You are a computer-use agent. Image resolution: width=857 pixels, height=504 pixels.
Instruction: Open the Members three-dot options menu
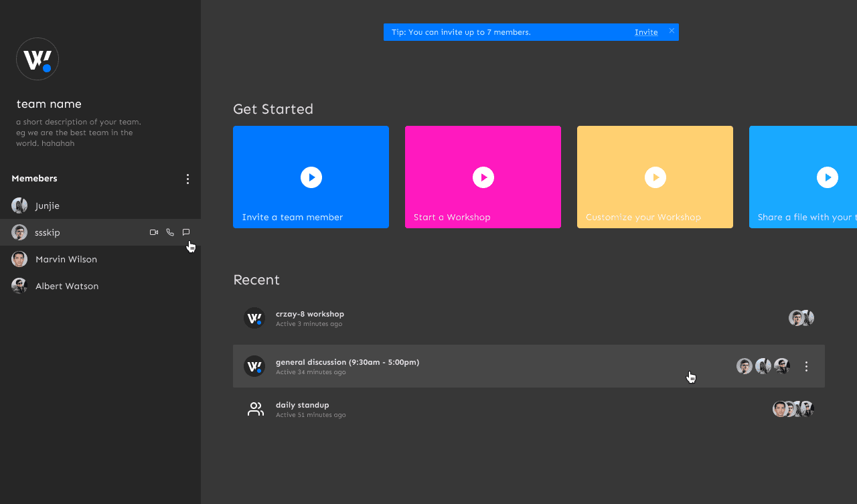187,179
